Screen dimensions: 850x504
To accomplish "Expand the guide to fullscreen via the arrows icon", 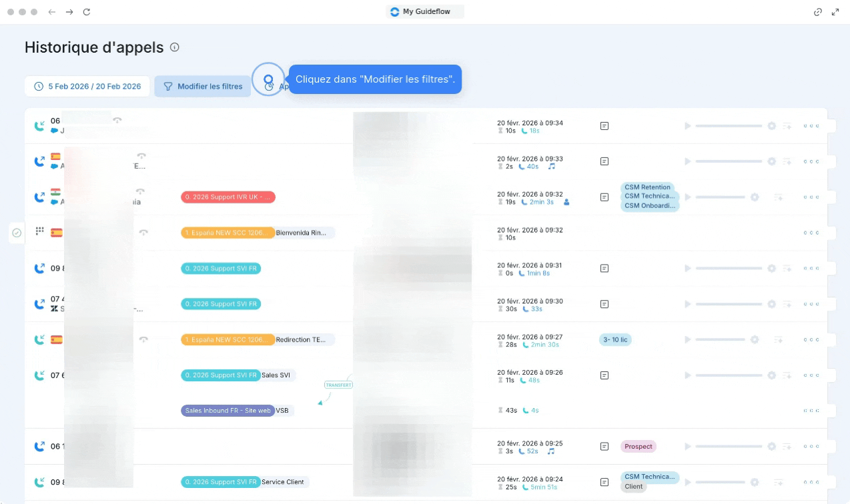I will coord(835,12).
